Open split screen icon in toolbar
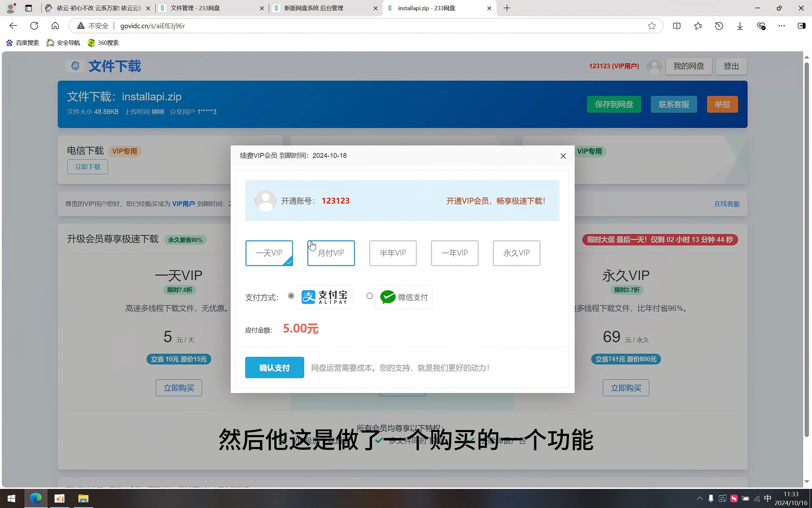Viewport: 812px width, 508px height. coord(677,26)
